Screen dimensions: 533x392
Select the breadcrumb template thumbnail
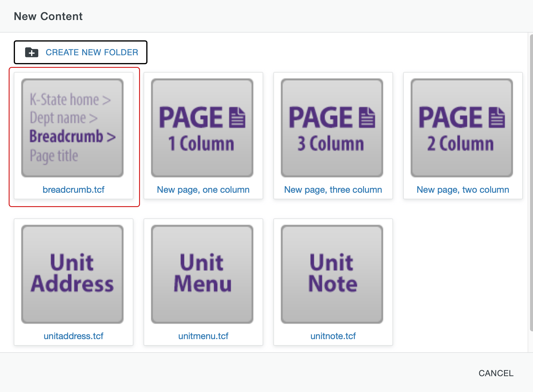pyautogui.click(x=72, y=128)
